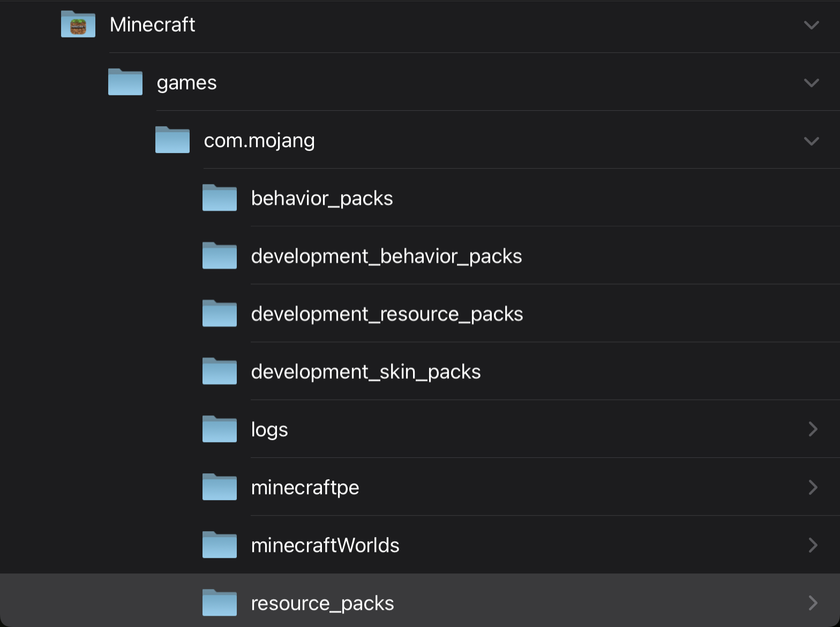840x627 pixels.
Task: Expand the minecraftpe folder arrow
Action: pos(813,487)
